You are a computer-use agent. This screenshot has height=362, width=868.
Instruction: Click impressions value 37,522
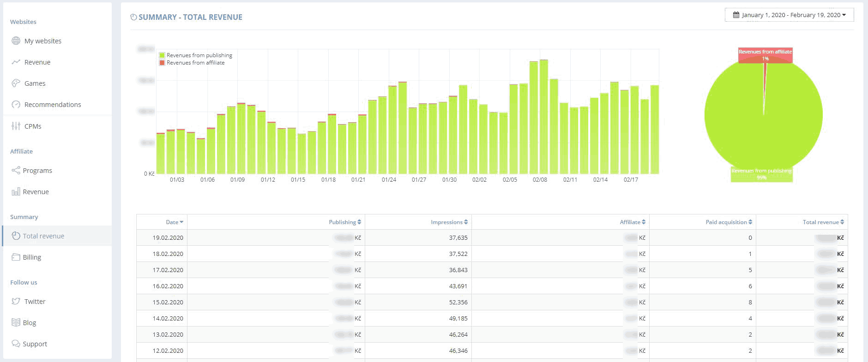(458, 254)
